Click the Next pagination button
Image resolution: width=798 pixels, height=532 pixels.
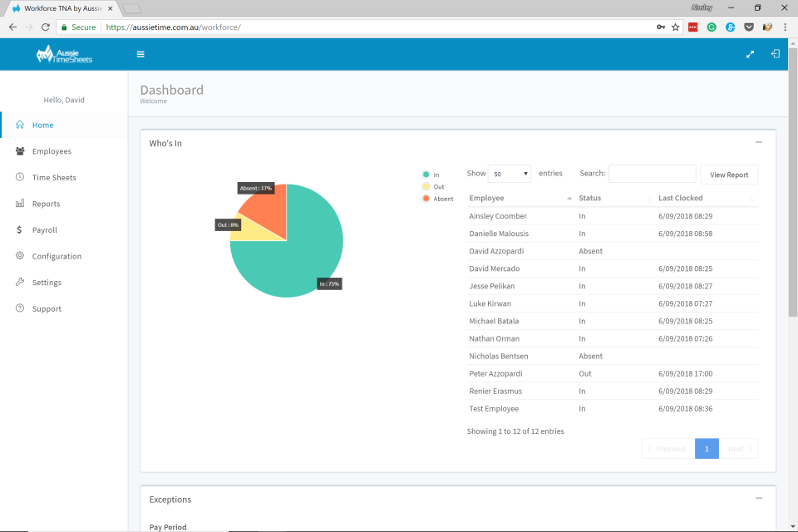(738, 448)
